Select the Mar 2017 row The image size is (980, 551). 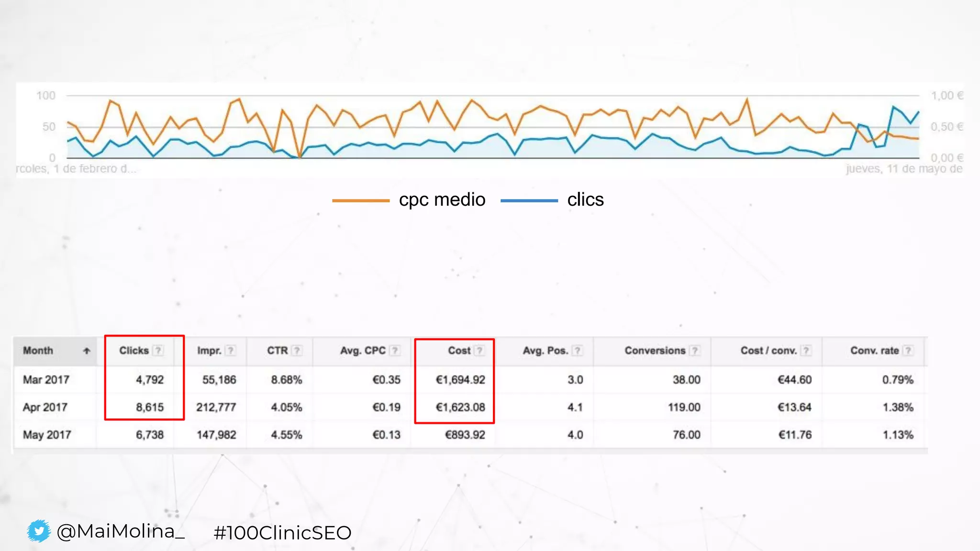[x=46, y=380]
